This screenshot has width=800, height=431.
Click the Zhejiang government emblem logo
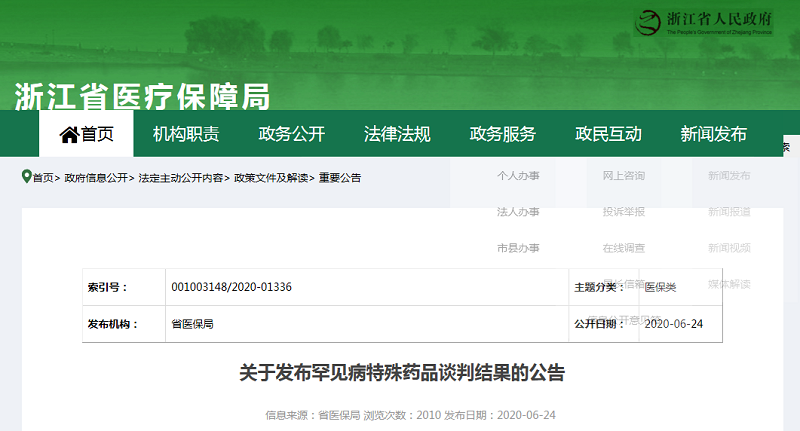coord(648,22)
